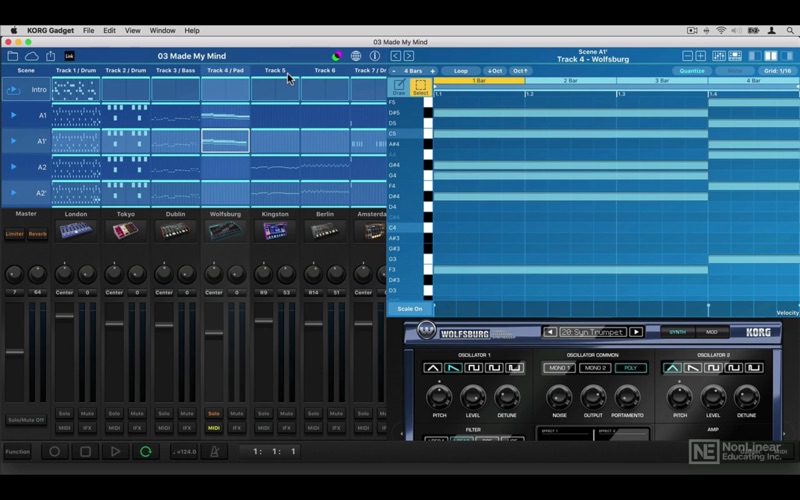The height and width of the screenshot is (500, 800).
Task: Open the Edit menu
Action: point(109,31)
